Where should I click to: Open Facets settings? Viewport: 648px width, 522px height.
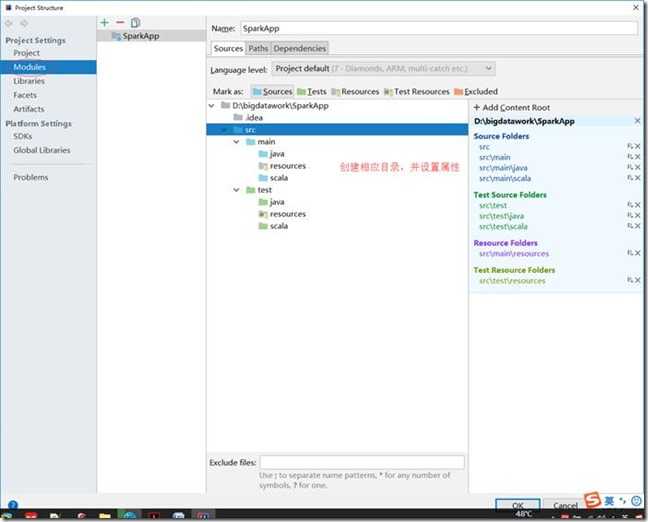25,95
